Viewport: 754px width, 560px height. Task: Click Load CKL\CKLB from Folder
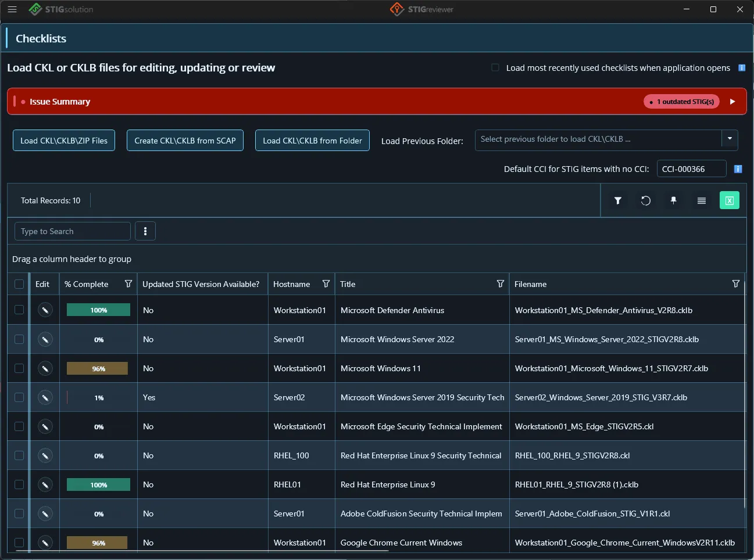point(312,141)
